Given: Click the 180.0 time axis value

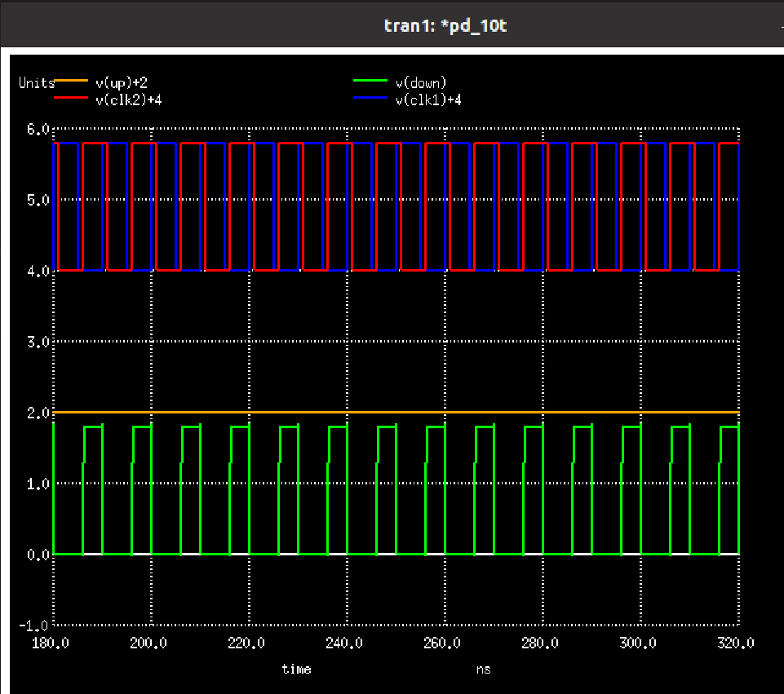Looking at the screenshot, I should tap(51, 643).
